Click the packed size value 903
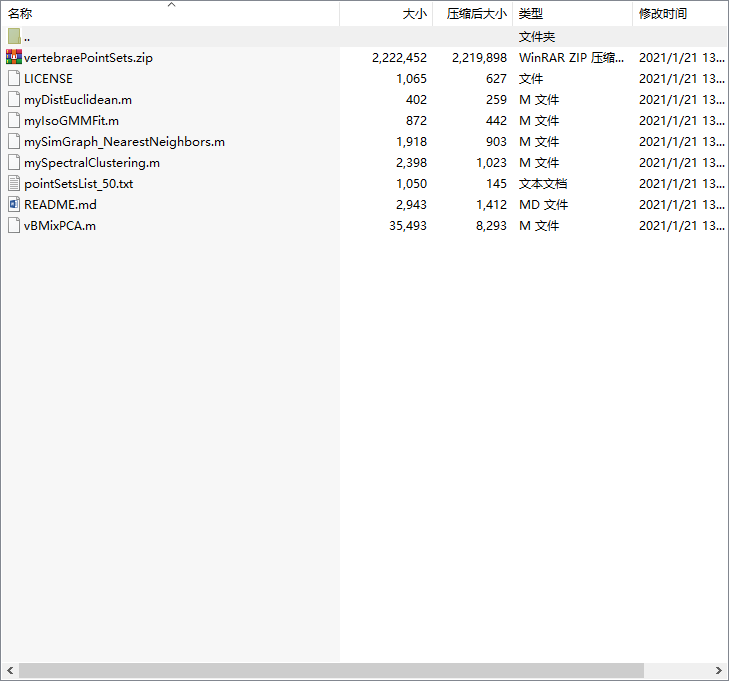The image size is (729, 681). 496,141
